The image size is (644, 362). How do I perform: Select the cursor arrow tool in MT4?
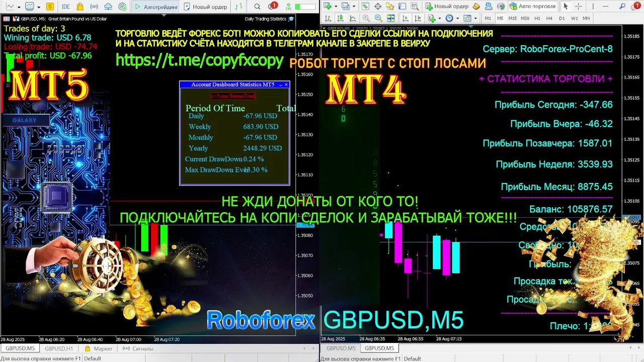[566, 7]
